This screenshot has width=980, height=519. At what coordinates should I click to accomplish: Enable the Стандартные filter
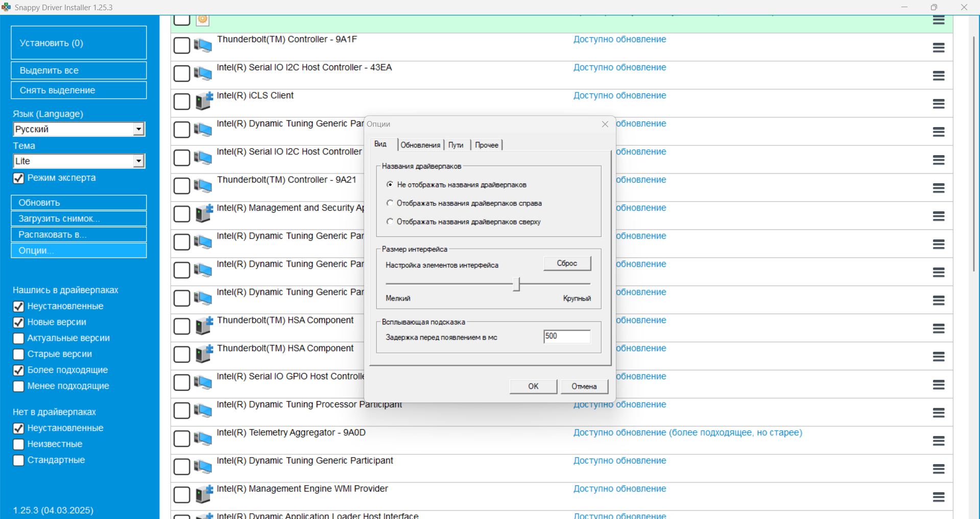click(x=18, y=460)
